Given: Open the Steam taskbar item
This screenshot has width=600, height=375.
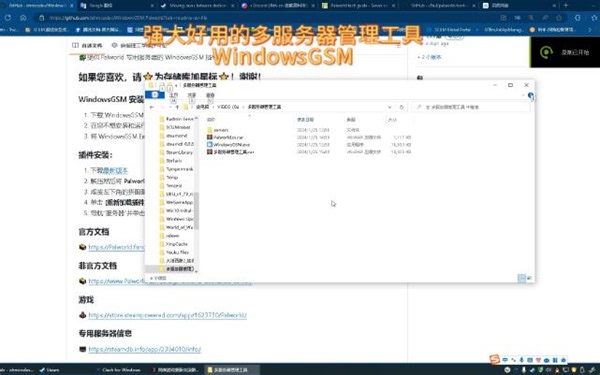Looking at the screenshot, I should pyautogui.click(x=50, y=370).
